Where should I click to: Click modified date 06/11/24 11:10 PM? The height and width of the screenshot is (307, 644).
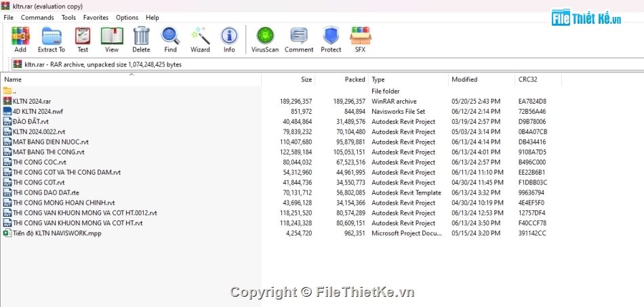point(477,172)
